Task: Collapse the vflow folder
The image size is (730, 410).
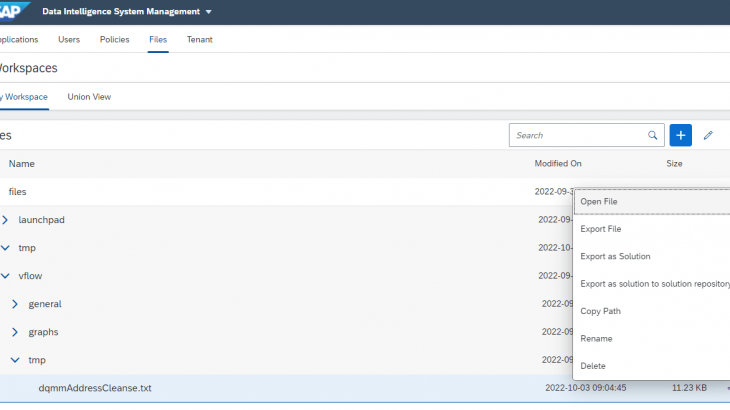Action: pos(5,276)
